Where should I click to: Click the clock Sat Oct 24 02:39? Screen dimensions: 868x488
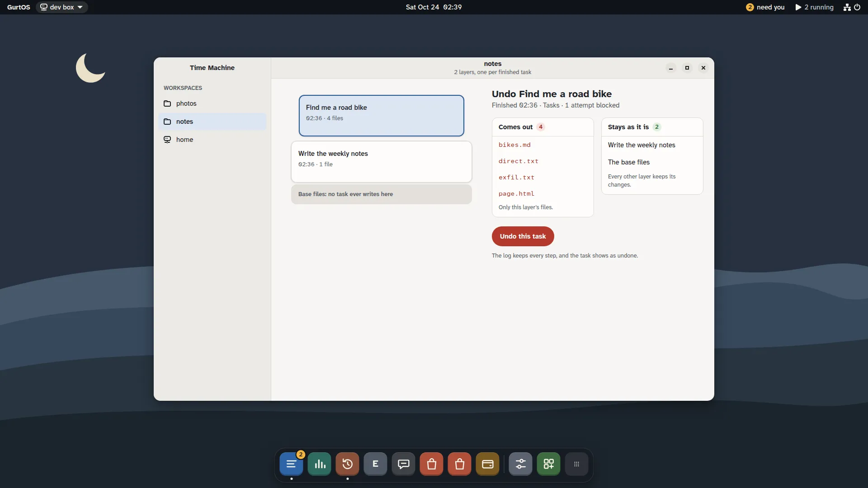click(x=434, y=7)
